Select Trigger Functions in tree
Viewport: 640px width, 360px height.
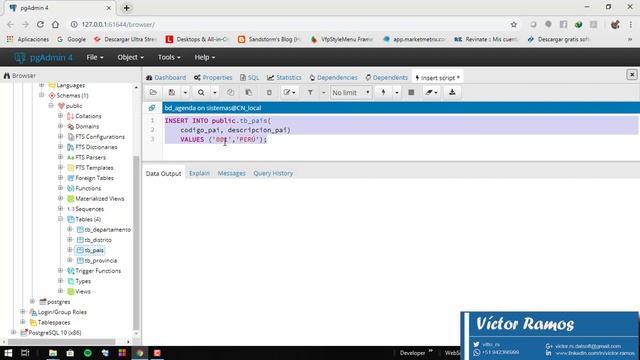click(98, 271)
